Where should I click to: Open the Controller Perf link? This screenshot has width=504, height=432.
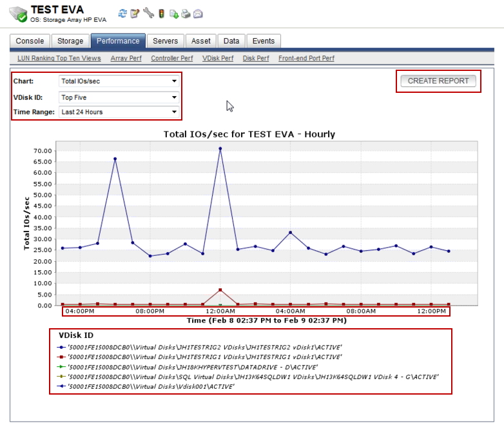tap(172, 58)
